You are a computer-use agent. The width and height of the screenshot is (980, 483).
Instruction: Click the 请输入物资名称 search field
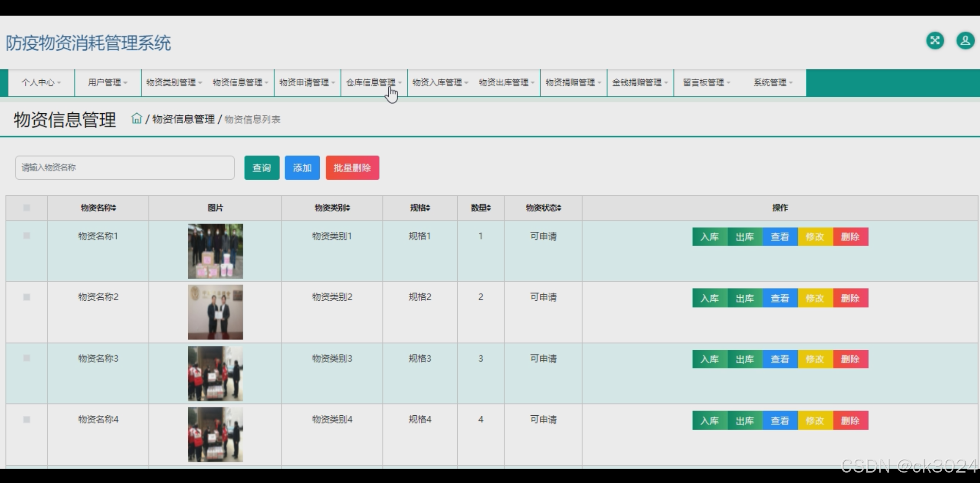[125, 168]
